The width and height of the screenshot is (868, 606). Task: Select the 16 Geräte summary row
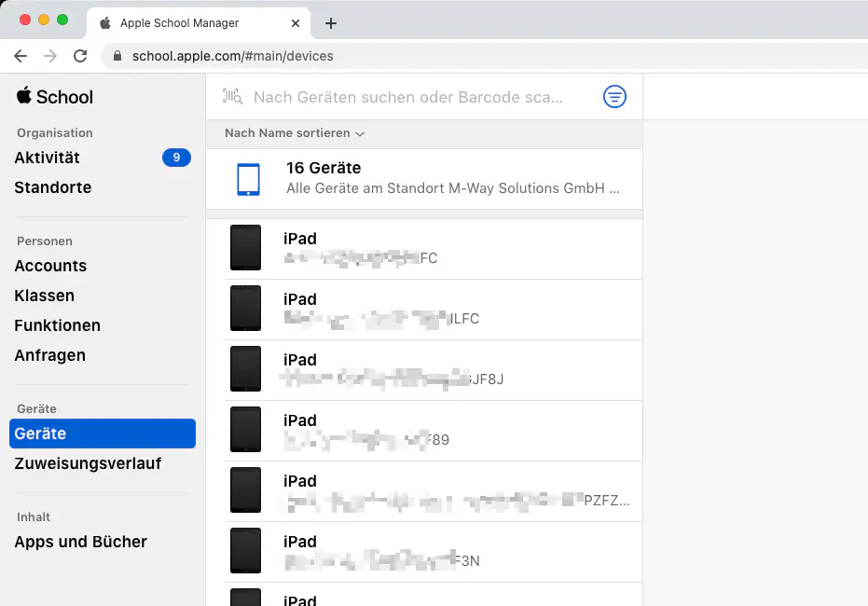pyautogui.click(x=424, y=179)
